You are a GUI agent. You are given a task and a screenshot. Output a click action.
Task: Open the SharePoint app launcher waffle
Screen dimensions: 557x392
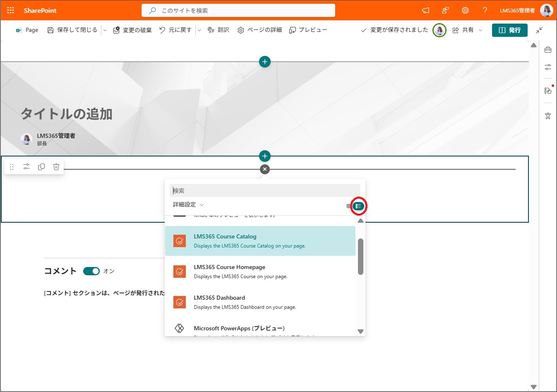[11, 10]
